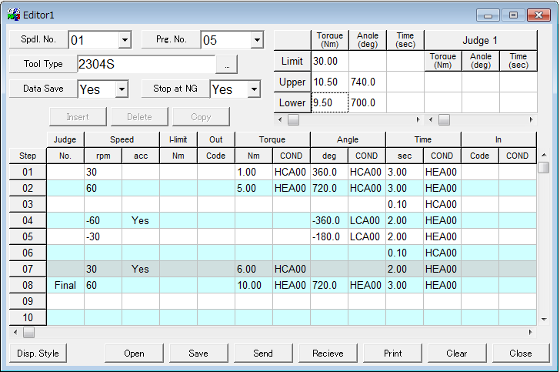Select the Upper torque cell 10.50
The image size is (560, 372).
330,82
